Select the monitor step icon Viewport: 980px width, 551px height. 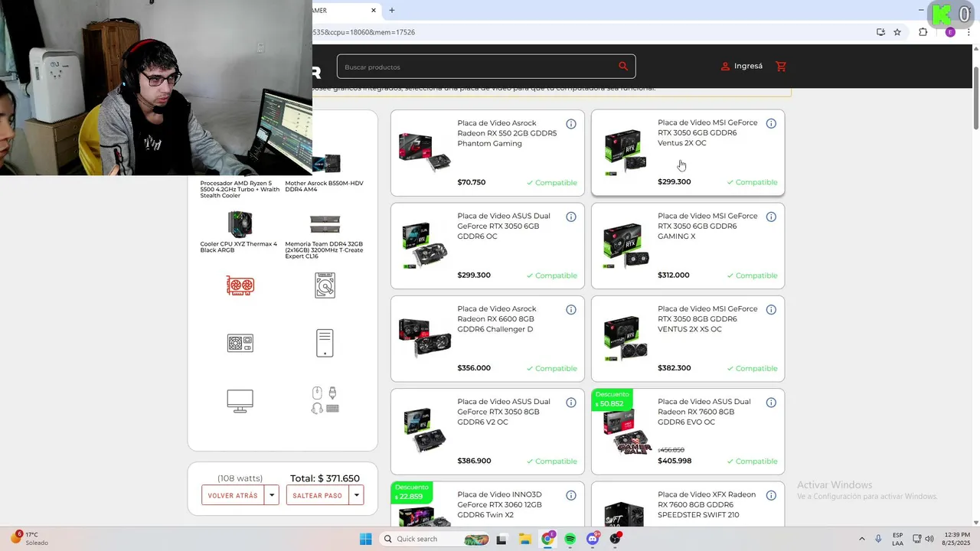(x=240, y=401)
